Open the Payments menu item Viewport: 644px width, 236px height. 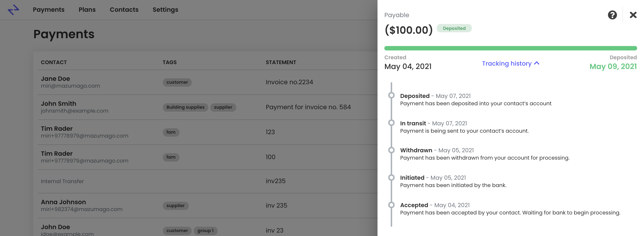pyautogui.click(x=48, y=10)
